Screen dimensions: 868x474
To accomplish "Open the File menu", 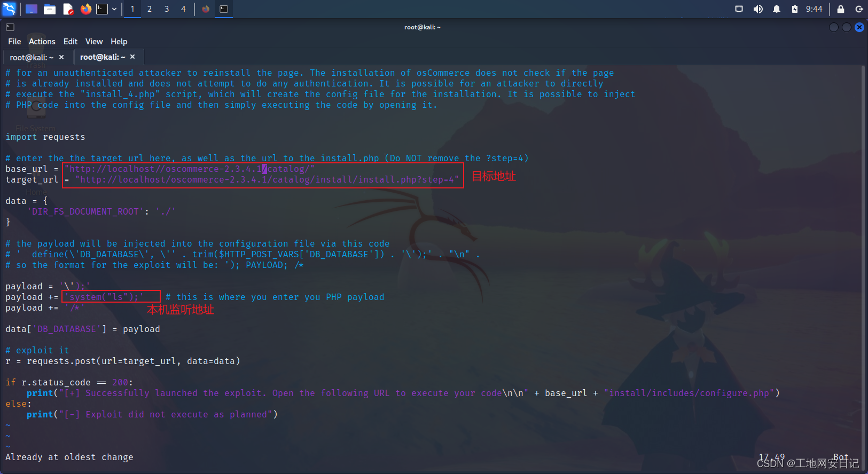I will 14,42.
